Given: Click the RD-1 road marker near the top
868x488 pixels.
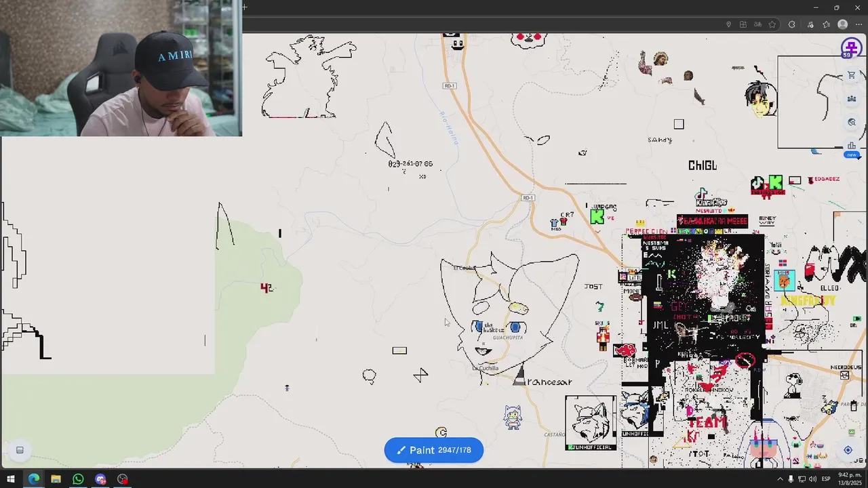Looking at the screenshot, I should click(x=449, y=85).
